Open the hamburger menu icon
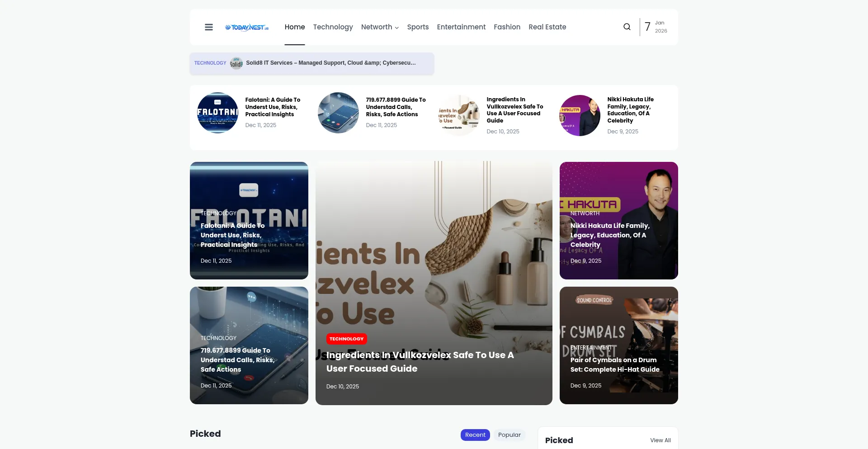868x449 pixels. [x=208, y=27]
